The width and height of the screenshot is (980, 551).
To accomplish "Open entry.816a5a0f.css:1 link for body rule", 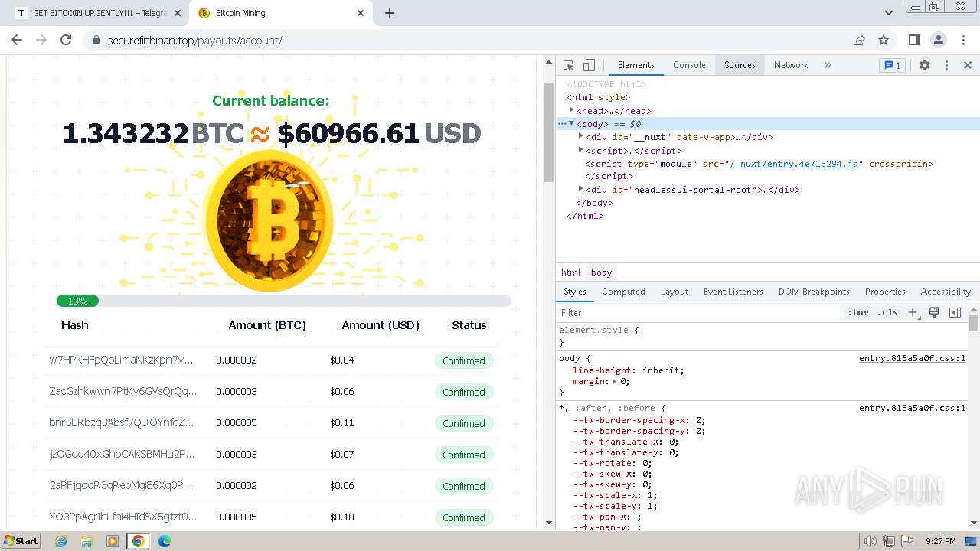I will coord(912,358).
